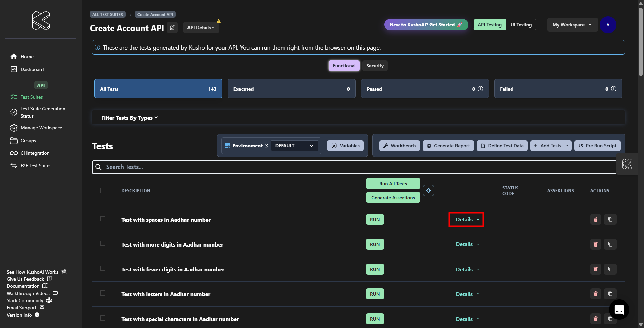644x328 pixels.
Task: Open the Kusho floating assistant icon
Action: (x=627, y=164)
